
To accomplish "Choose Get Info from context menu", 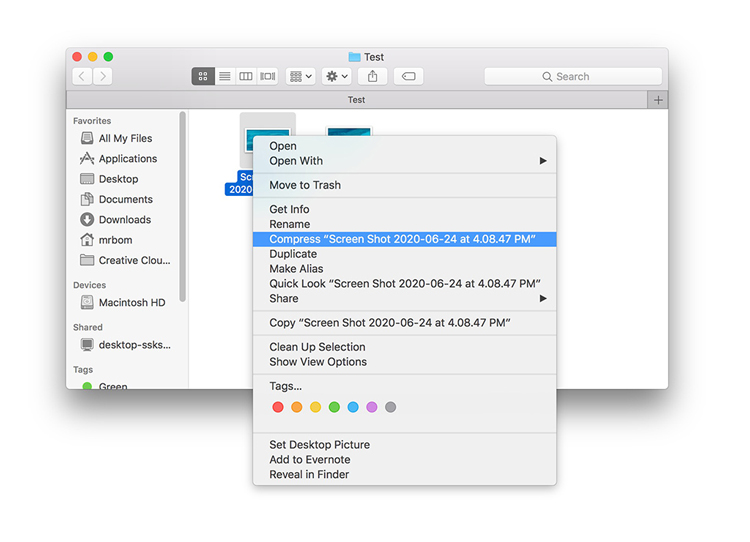I will [404, 209].
